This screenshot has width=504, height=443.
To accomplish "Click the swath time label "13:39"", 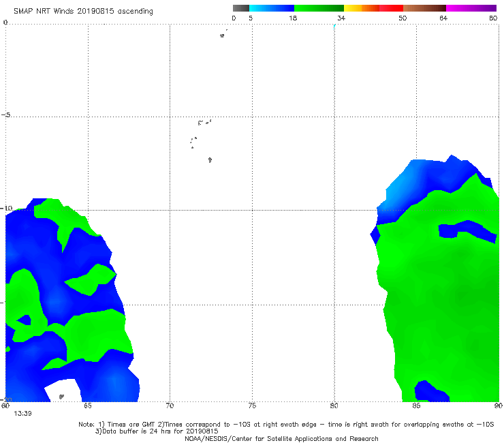I will pyautogui.click(x=22, y=414).
